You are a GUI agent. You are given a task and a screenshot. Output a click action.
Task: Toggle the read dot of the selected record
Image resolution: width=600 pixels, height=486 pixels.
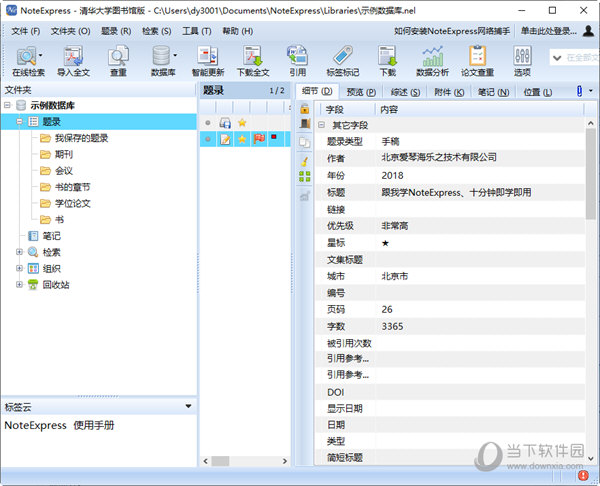pyautogui.click(x=208, y=139)
